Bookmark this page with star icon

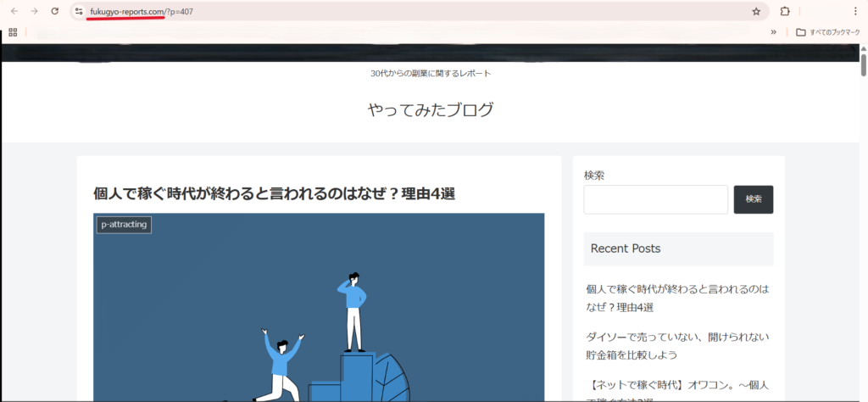(756, 11)
